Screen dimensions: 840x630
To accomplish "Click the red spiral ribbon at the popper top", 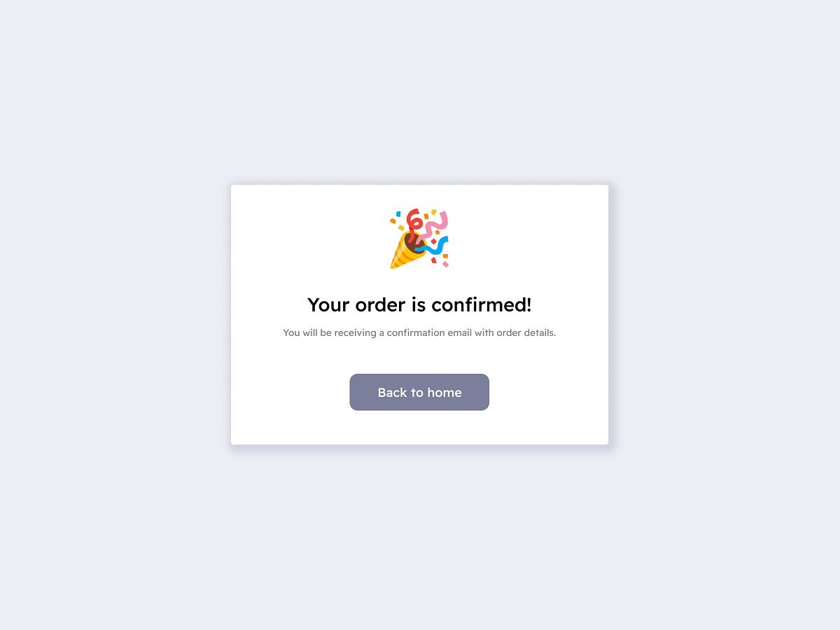I will pos(413,219).
